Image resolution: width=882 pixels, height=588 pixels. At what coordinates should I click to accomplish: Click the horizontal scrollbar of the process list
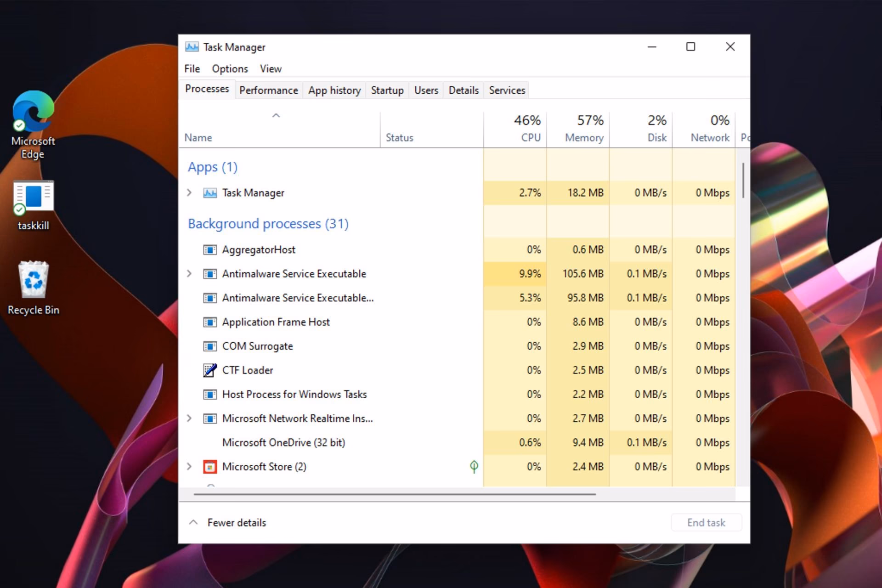pyautogui.click(x=395, y=494)
